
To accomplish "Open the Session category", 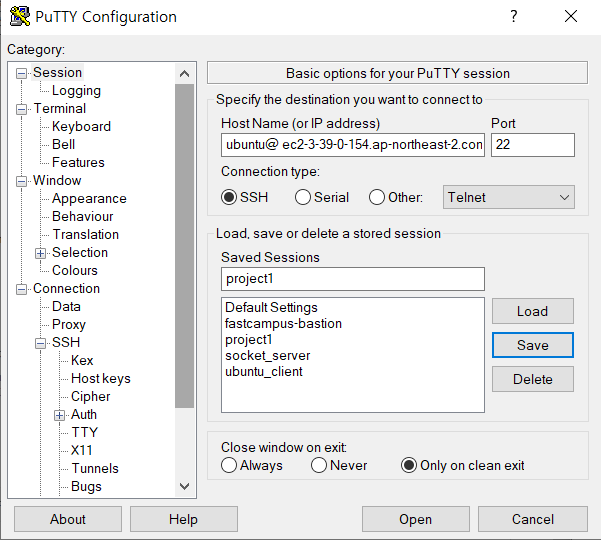I will point(57,72).
